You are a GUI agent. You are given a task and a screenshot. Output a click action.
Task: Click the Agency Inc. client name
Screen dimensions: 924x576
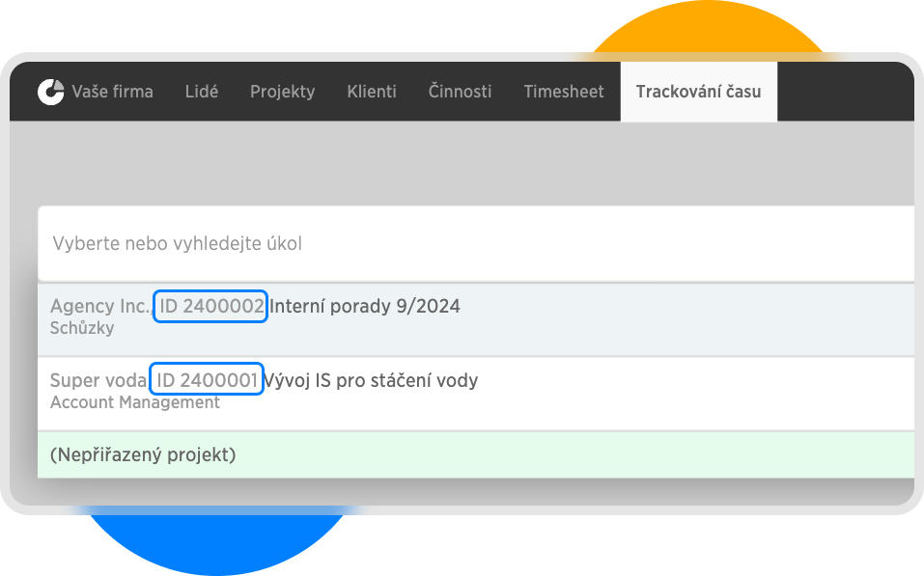click(99, 307)
